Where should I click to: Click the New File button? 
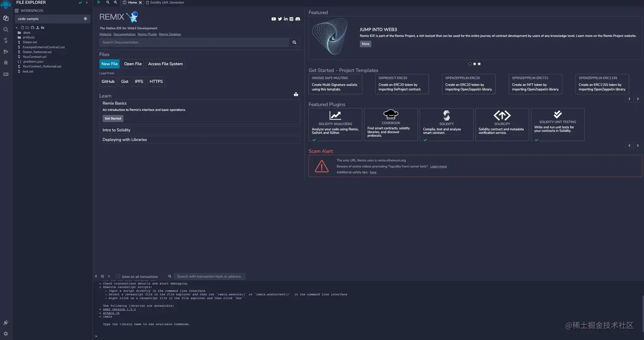click(x=109, y=64)
